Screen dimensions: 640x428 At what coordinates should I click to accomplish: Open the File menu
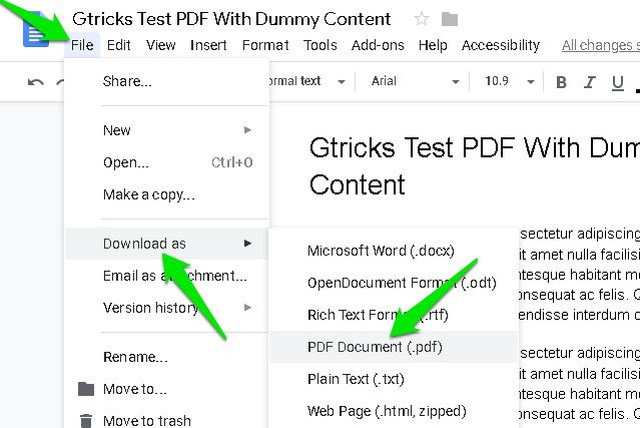click(82, 45)
